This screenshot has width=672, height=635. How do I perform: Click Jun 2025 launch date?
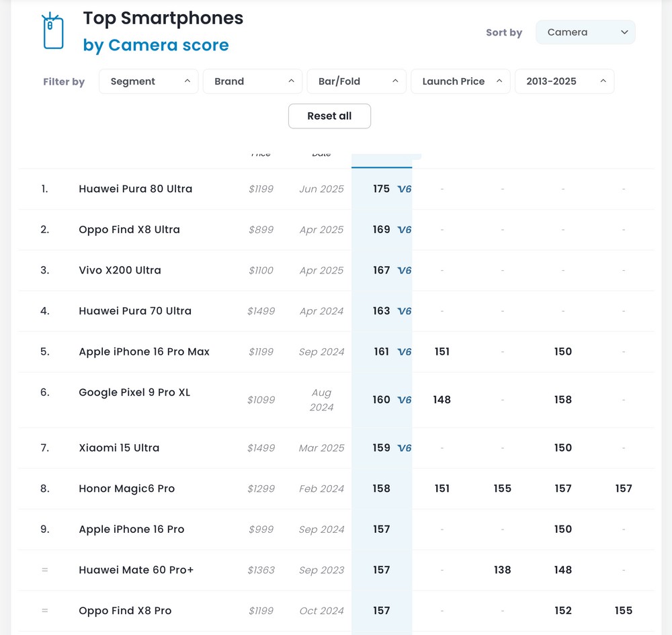[x=321, y=189]
